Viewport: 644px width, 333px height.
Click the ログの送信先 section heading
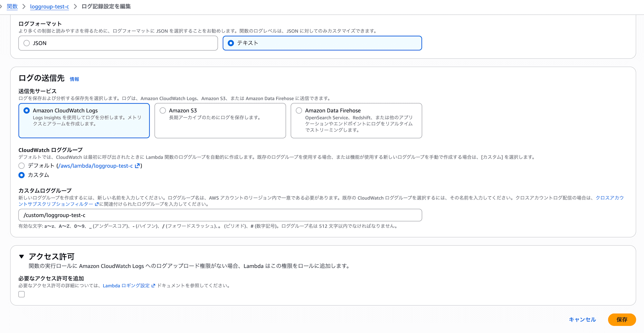pyautogui.click(x=42, y=78)
